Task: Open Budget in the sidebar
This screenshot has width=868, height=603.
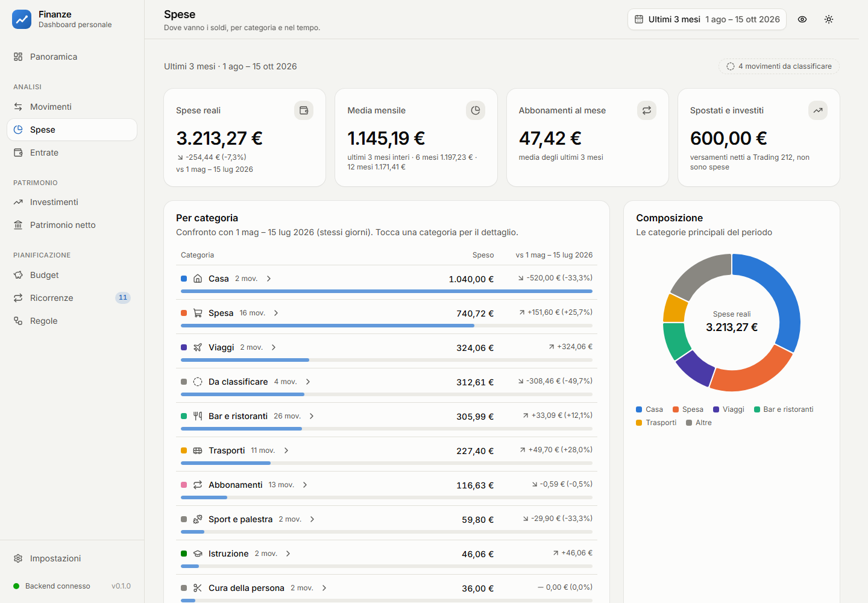Action: (x=72, y=275)
